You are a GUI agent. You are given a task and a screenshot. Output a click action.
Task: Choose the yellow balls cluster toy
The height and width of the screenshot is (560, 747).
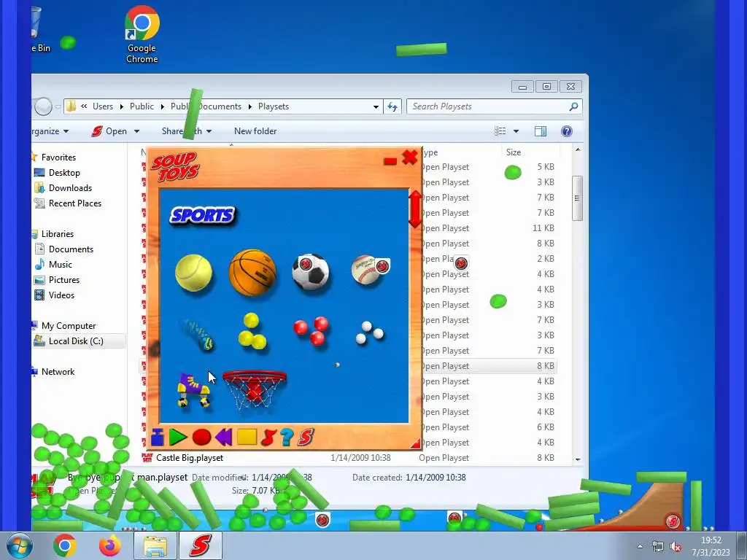pos(252,331)
